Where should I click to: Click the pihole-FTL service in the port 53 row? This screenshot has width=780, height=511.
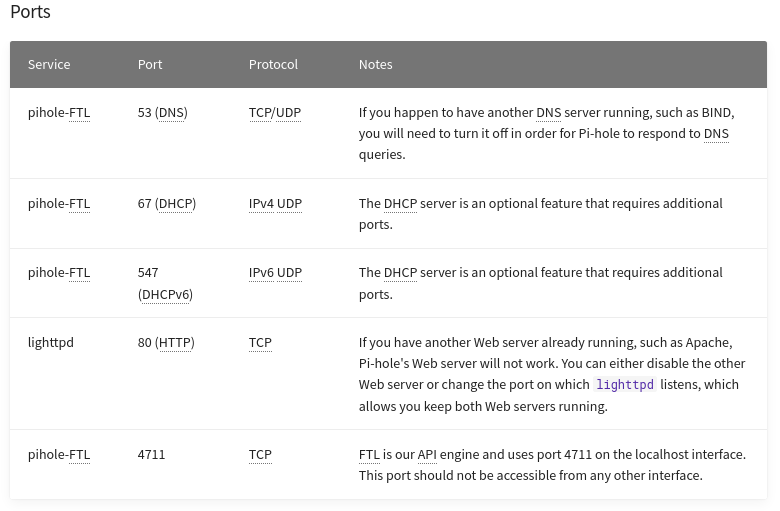[x=59, y=113]
